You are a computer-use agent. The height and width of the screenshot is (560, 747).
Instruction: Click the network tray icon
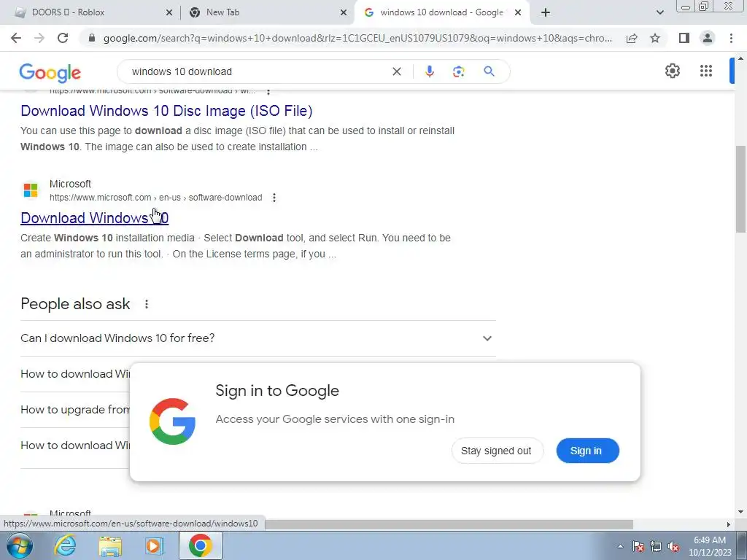(656, 546)
